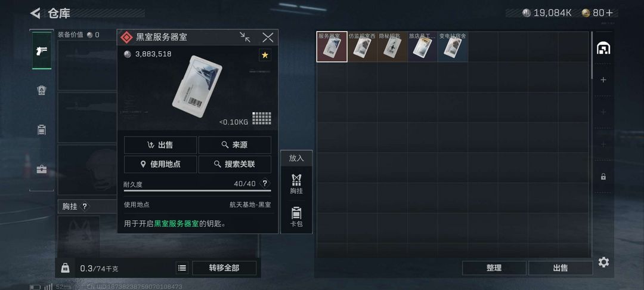644x290 pixels.
Task: Open 使用地点 location info
Action: (x=160, y=164)
